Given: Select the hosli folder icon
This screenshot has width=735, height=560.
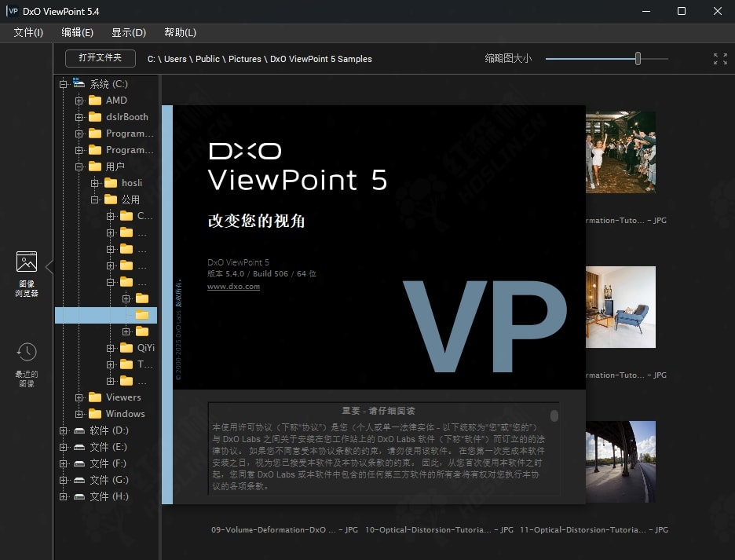Looking at the screenshot, I should pos(111,183).
